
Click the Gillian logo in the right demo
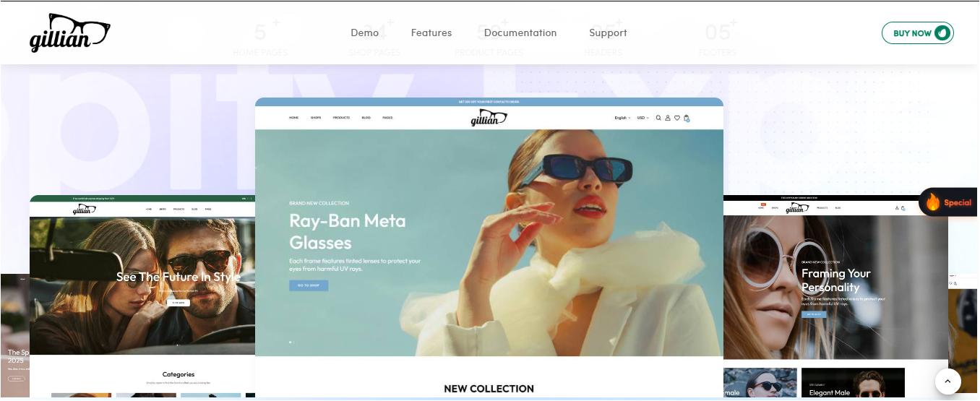[x=798, y=208]
